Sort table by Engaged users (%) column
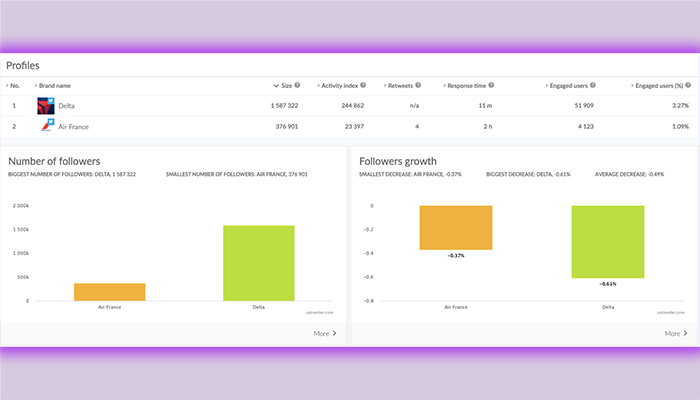The width and height of the screenshot is (700, 400). pyautogui.click(x=657, y=86)
